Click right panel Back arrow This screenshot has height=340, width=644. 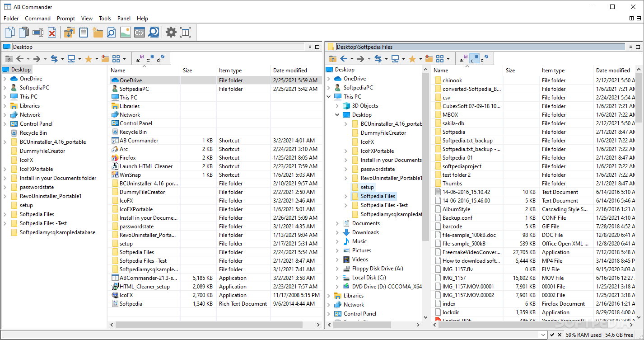point(344,59)
